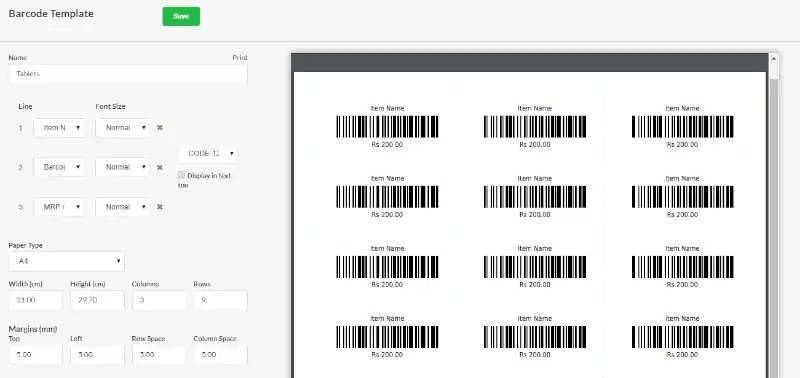The image size is (800, 378).
Task: Click the Columns field showing 3
Action: click(x=159, y=300)
